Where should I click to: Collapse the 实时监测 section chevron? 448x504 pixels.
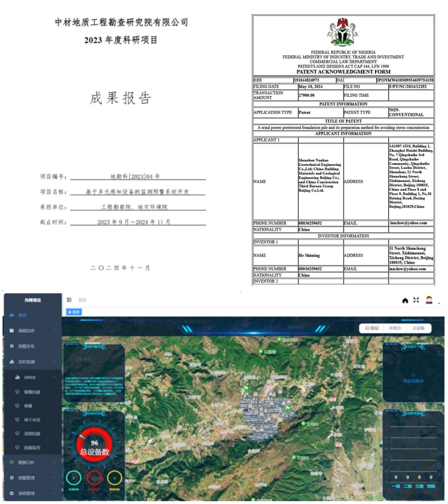(54, 362)
